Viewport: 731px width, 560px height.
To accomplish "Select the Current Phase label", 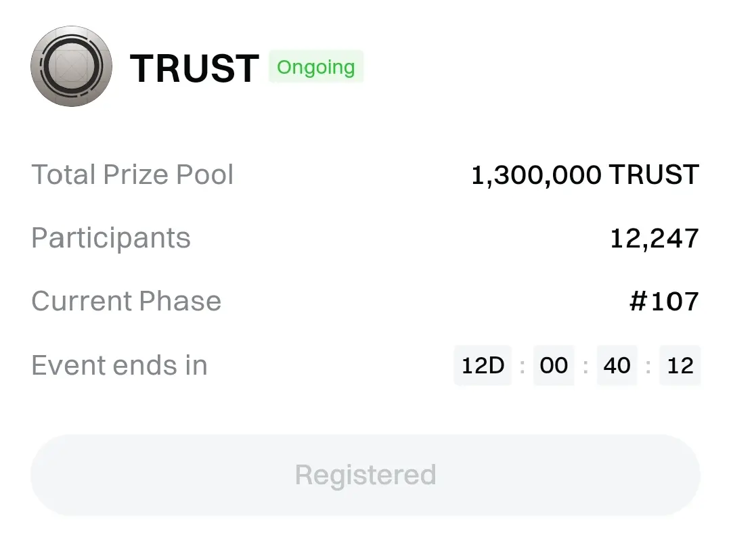I will pos(127,302).
